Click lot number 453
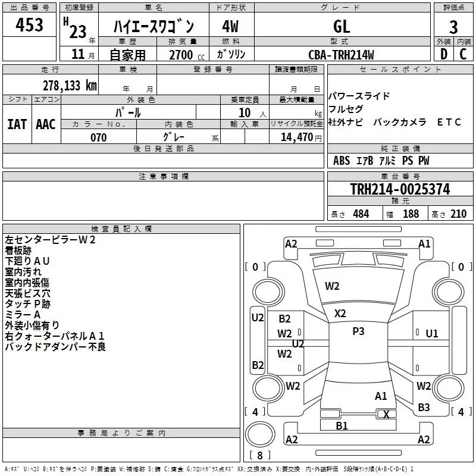The height and width of the screenshot is (476, 476). [x=30, y=25]
